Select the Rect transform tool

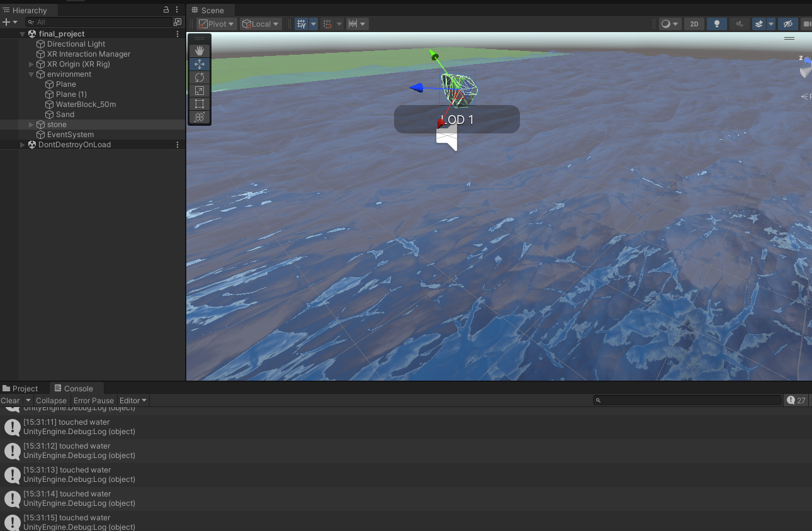[200, 104]
